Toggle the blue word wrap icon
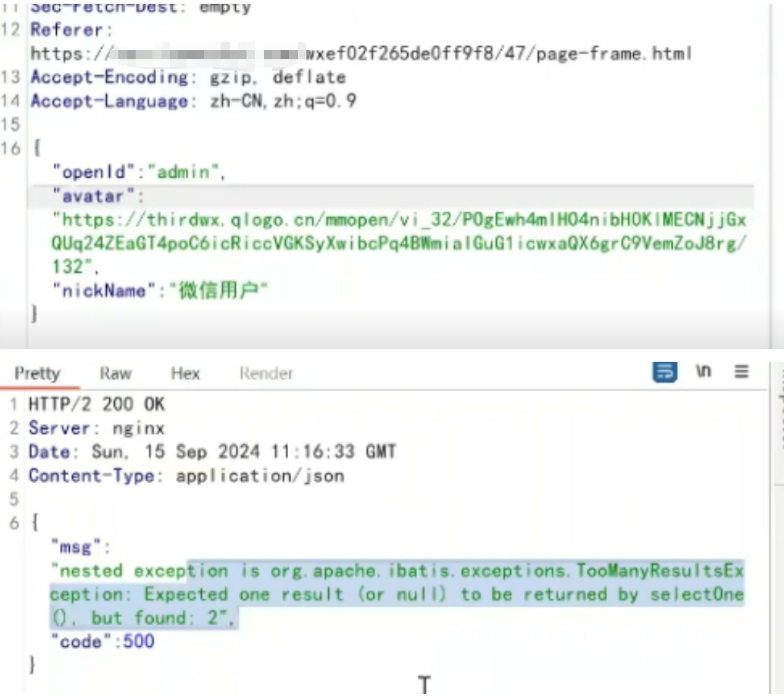This screenshot has height=697, width=784. click(x=665, y=372)
